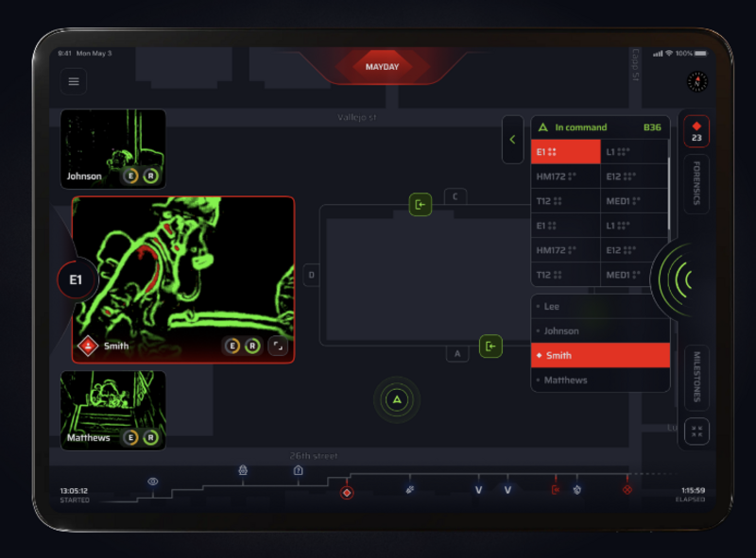Click the command post marker on map
The height and width of the screenshot is (558, 756).
(397, 401)
